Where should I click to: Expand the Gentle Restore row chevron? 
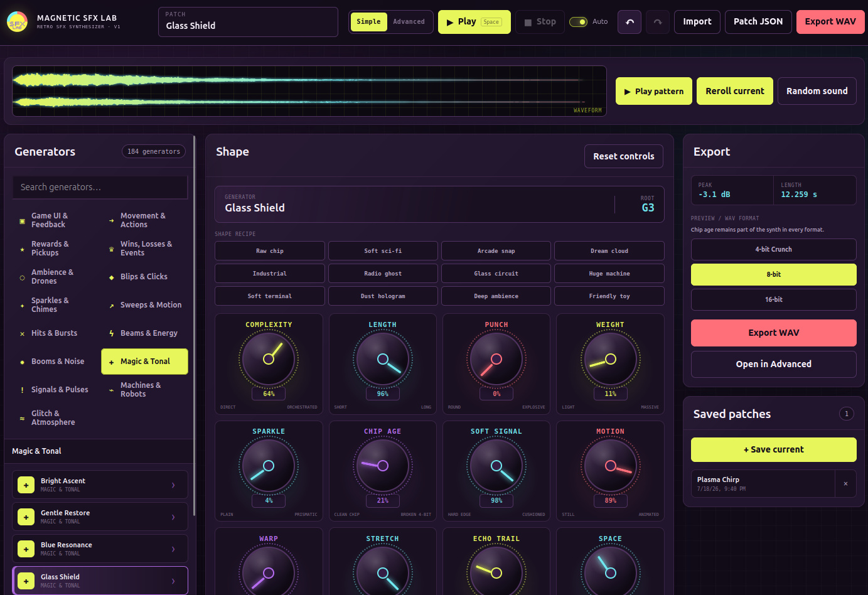(x=173, y=517)
